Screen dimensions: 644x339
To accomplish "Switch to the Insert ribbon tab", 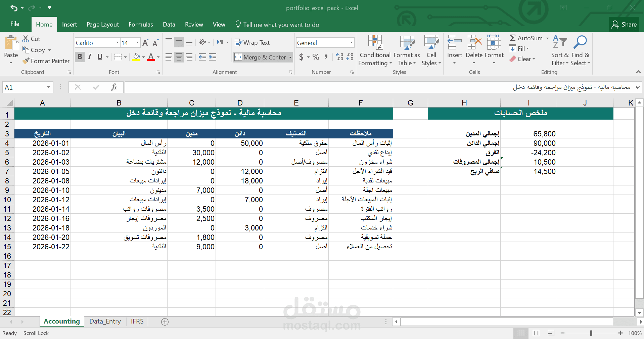I will [70, 25].
